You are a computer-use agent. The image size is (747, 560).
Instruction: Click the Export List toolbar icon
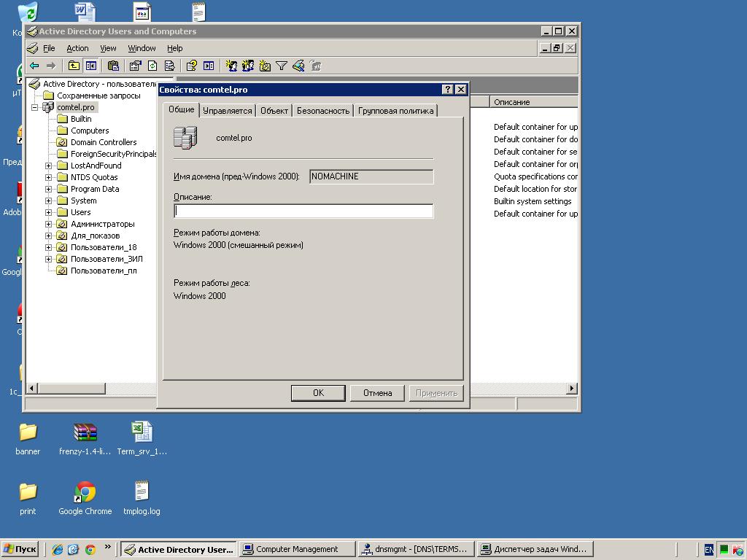pos(169,66)
